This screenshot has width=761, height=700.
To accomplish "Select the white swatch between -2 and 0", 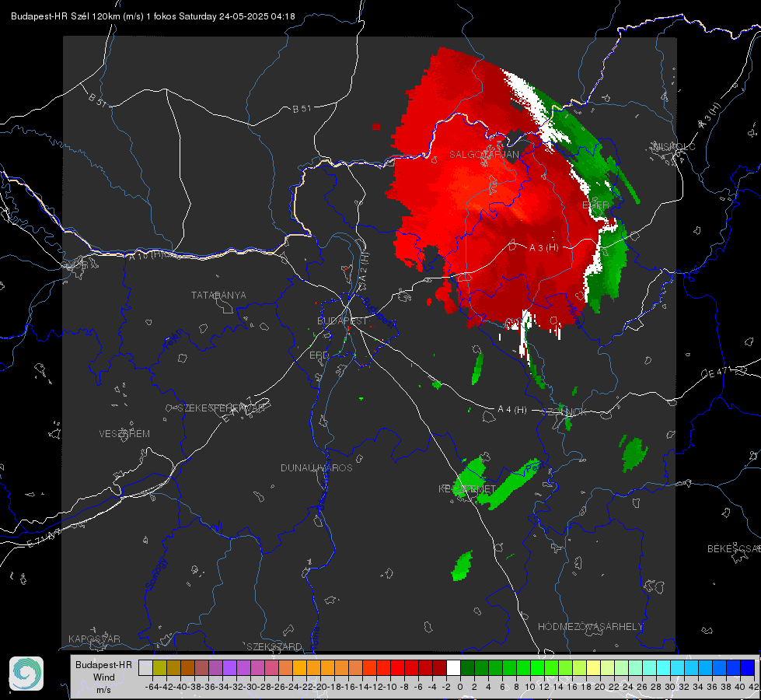I will point(453,668).
